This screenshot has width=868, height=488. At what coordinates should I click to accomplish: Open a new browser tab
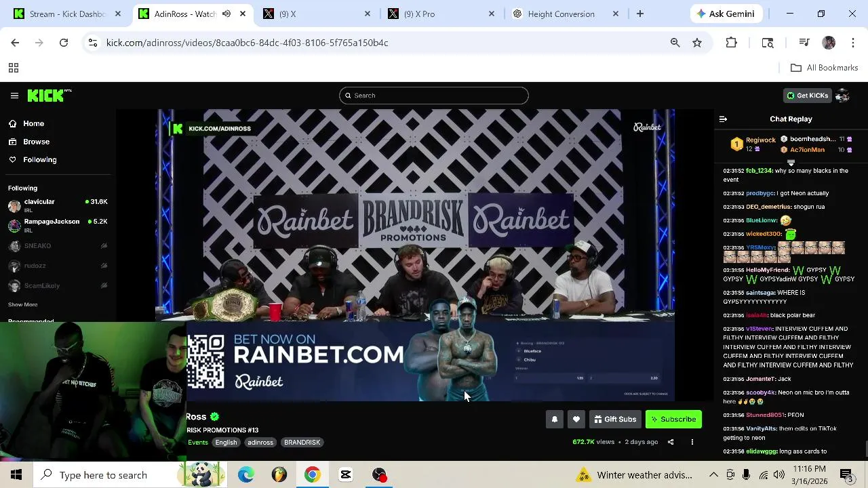pyautogui.click(x=640, y=14)
